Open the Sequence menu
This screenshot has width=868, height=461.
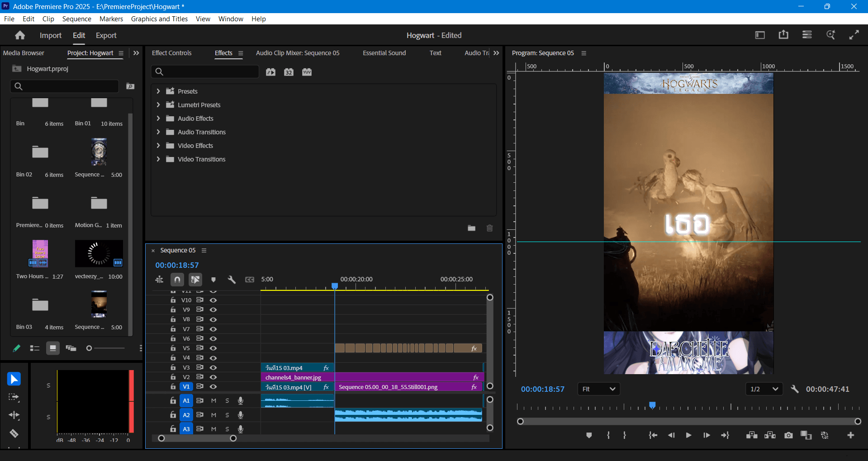[x=76, y=19]
